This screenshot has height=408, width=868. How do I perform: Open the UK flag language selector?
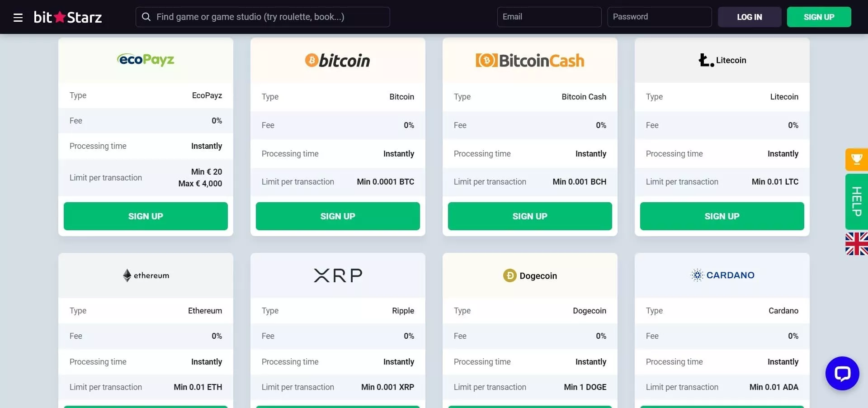[856, 244]
